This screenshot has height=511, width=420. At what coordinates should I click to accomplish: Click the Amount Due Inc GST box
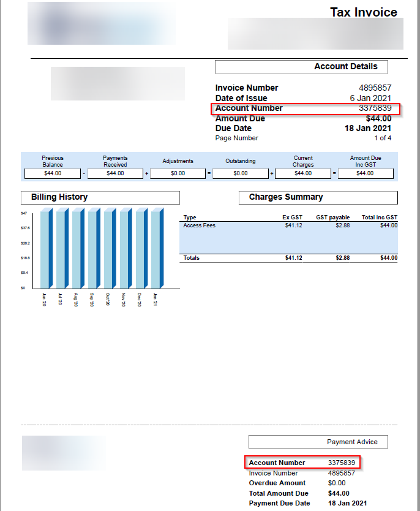365,173
